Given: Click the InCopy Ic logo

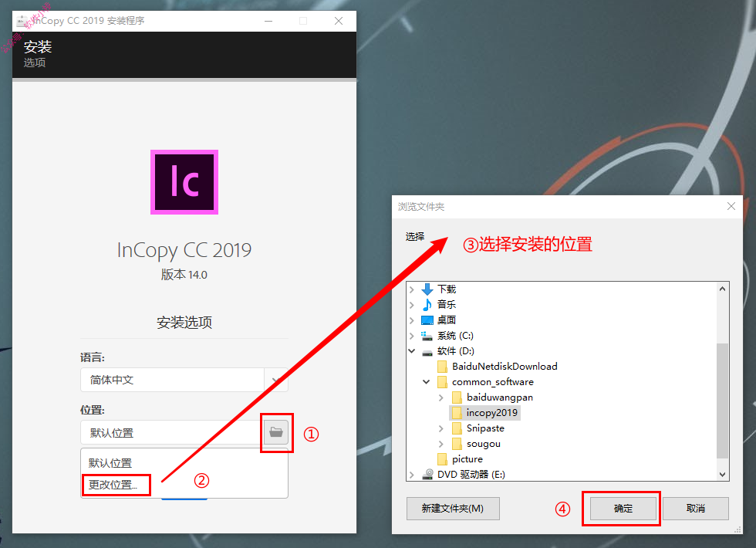Looking at the screenshot, I should coord(184,182).
